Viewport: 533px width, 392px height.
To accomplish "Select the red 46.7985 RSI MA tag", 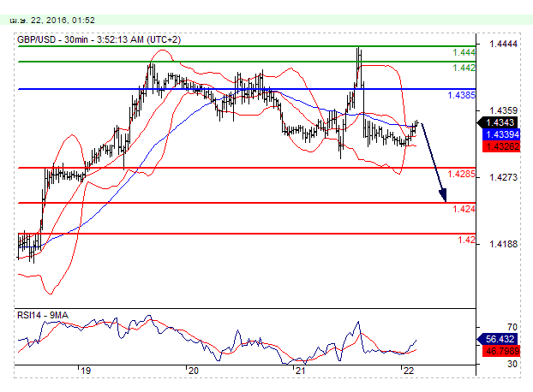I will pyautogui.click(x=498, y=350).
